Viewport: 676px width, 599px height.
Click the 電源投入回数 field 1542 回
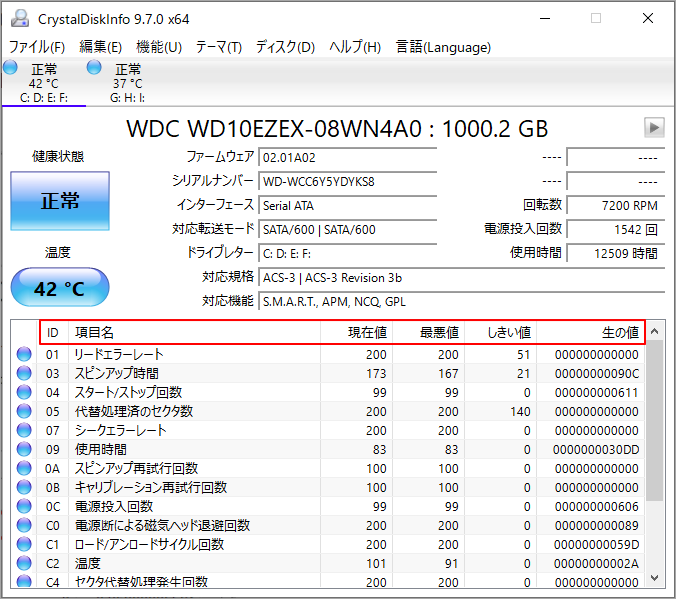coord(616,229)
